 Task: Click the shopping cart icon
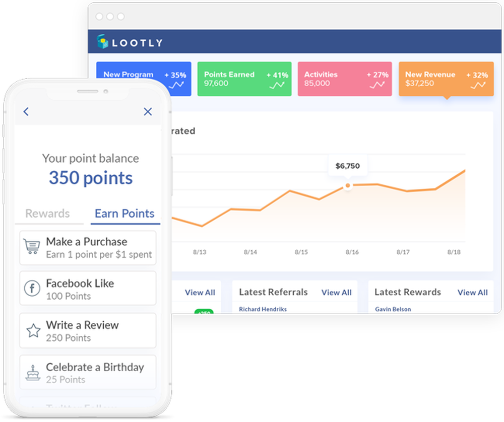coord(32,247)
